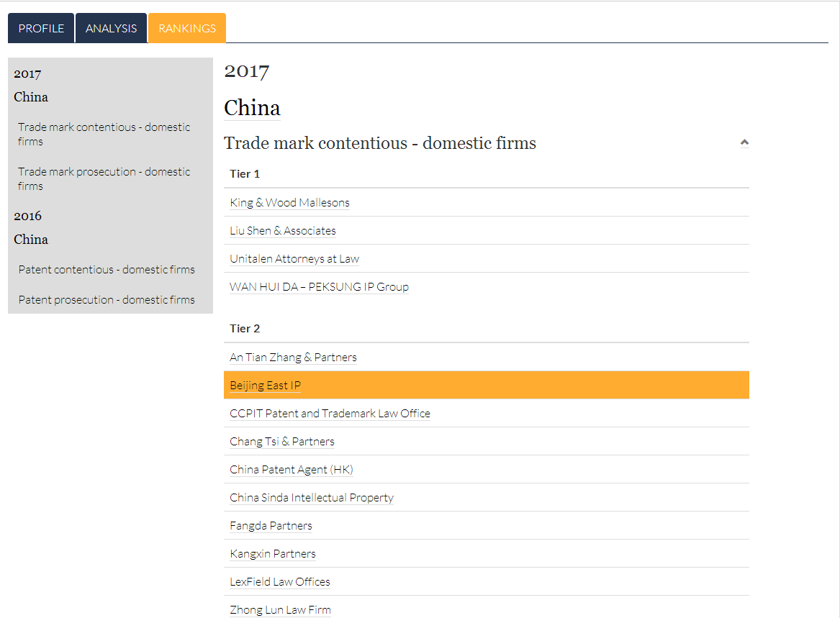Open WAN HUI DA – PEKSUNG IP Group
The image size is (840, 618).
pos(319,286)
